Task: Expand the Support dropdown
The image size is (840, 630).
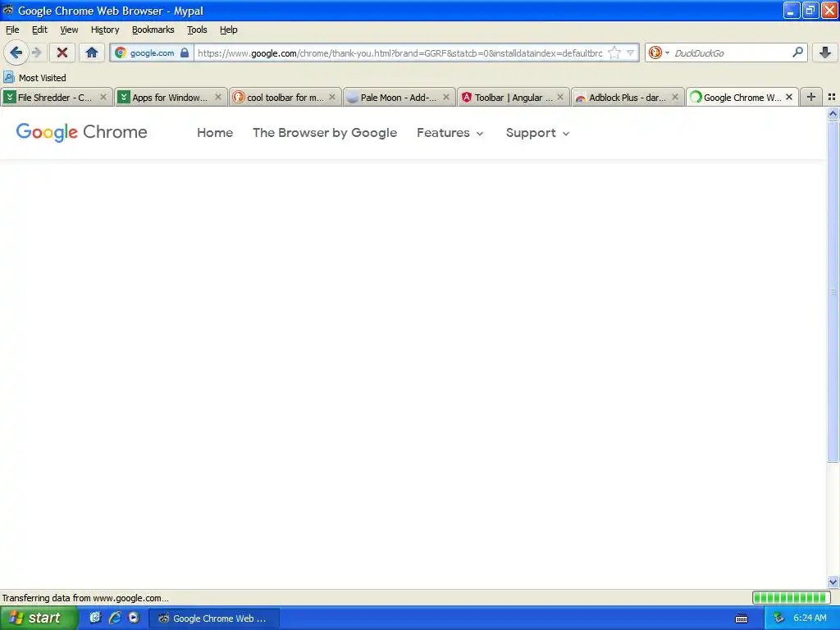Action: (x=537, y=133)
